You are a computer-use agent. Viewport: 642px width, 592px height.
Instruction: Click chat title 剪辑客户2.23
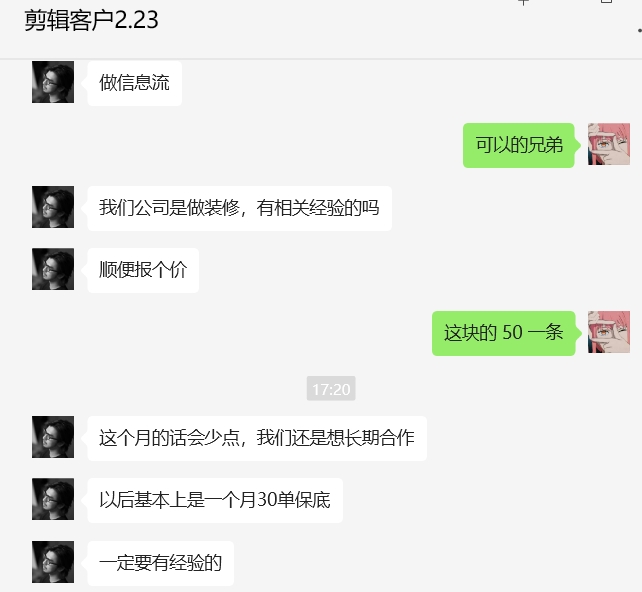tap(91, 20)
